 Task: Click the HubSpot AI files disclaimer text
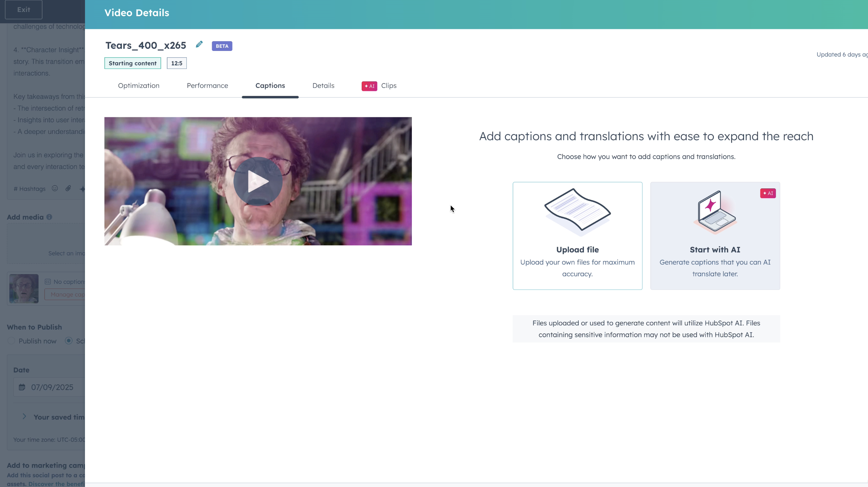pyautogui.click(x=646, y=329)
